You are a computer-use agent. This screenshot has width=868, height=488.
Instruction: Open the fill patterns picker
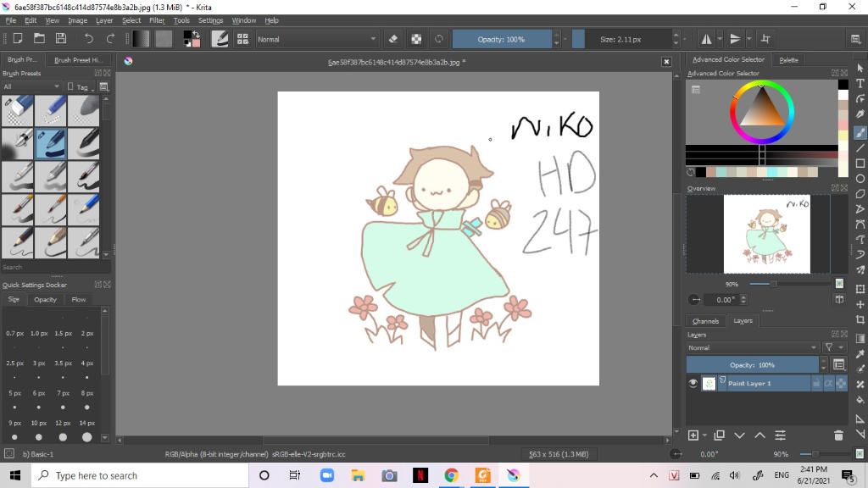tap(164, 39)
